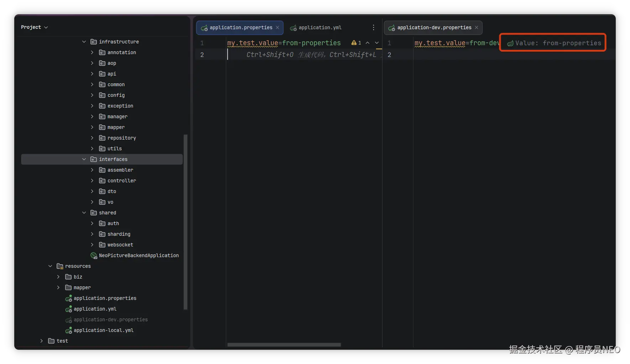
Task: Click the manager package icon
Action: (x=102, y=116)
